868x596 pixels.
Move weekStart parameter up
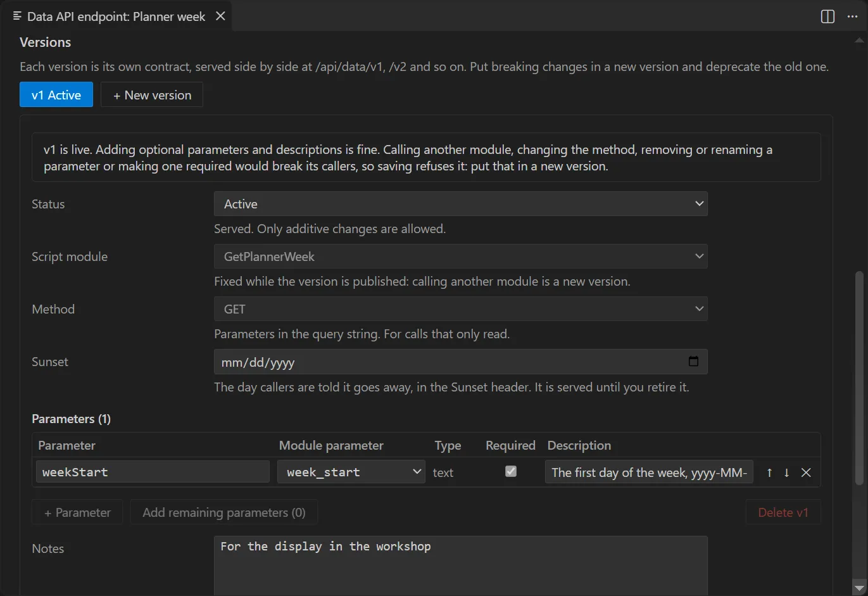point(769,472)
